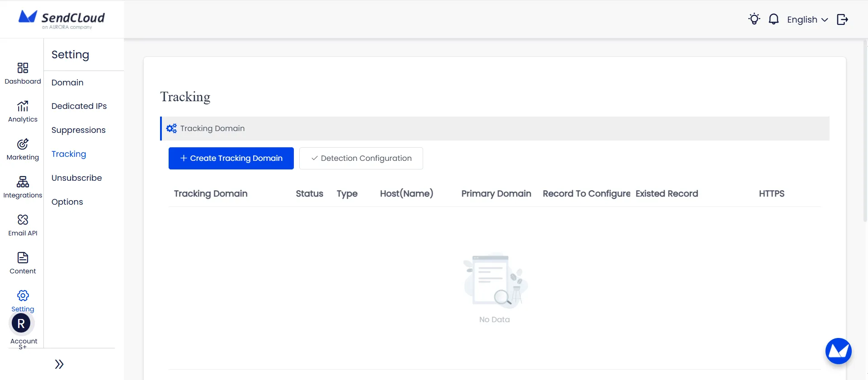Toggle light/dark theme bulb icon

click(754, 19)
